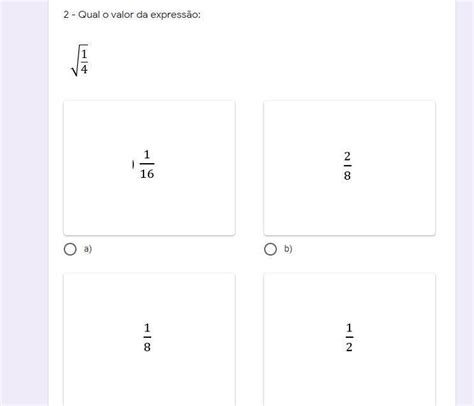Image resolution: width=474 pixels, height=406 pixels.
Task: Pick the 1/2 answer image card
Action: [x=349, y=339]
